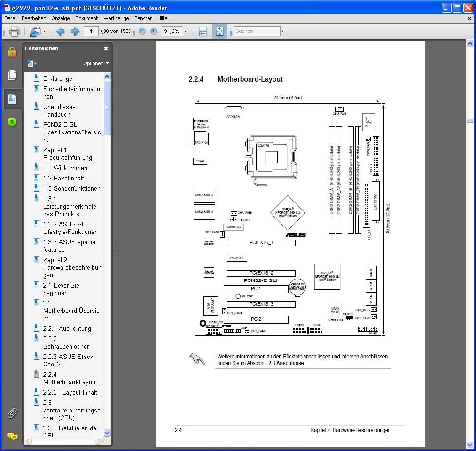The height and width of the screenshot is (451, 476).
Task: Click the Suchen search field
Action: (x=257, y=31)
